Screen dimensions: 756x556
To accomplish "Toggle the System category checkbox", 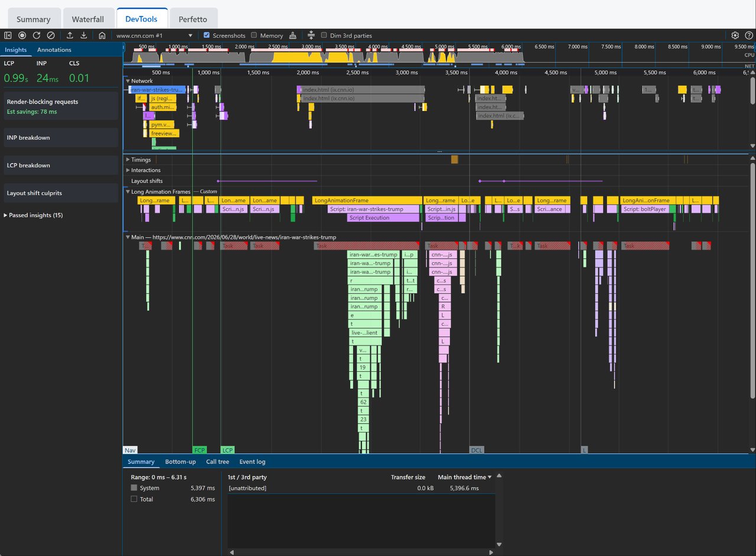I will [134, 488].
